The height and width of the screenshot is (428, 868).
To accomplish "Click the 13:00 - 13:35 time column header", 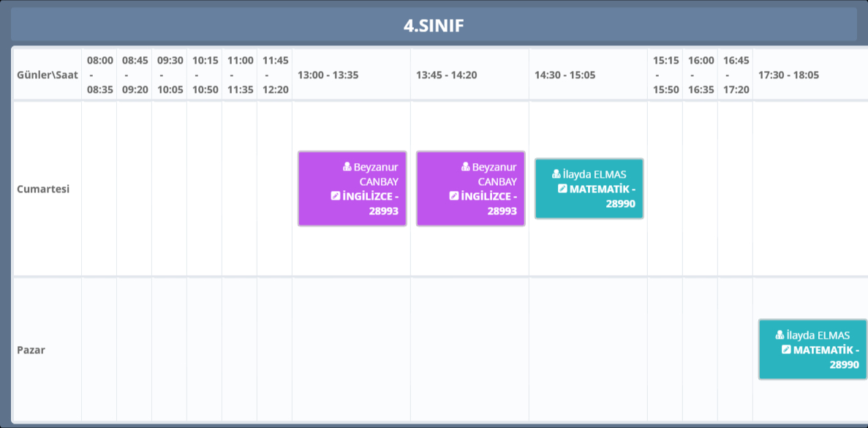I will (328, 75).
